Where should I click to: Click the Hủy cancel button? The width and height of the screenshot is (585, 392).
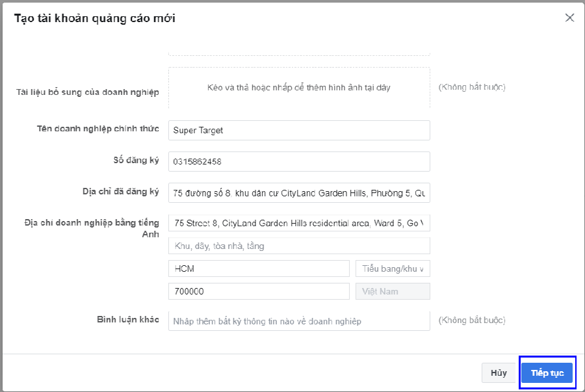[x=499, y=372]
